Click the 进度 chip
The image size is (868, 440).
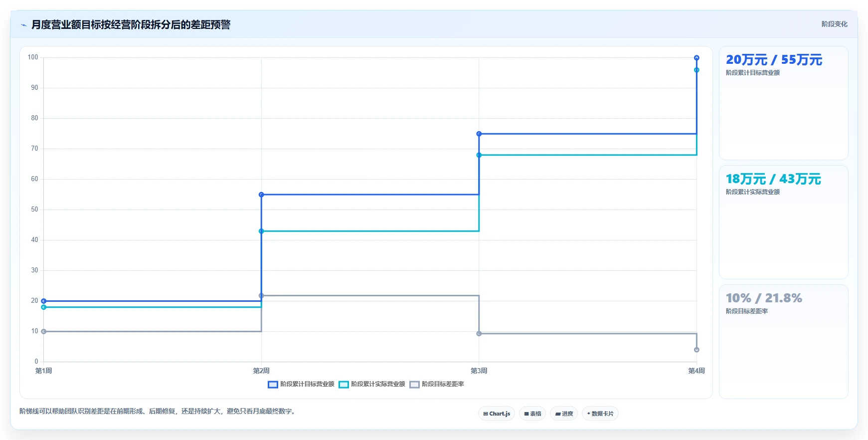click(564, 414)
